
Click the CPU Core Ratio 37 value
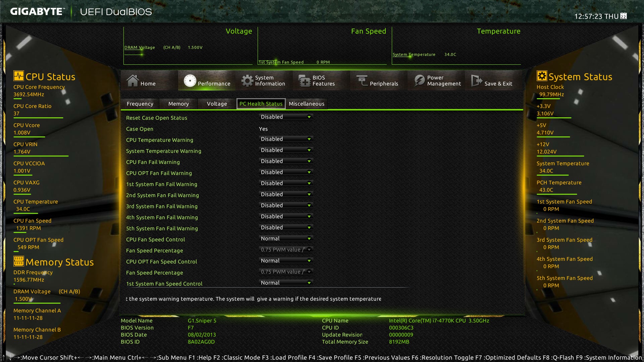pos(16,113)
